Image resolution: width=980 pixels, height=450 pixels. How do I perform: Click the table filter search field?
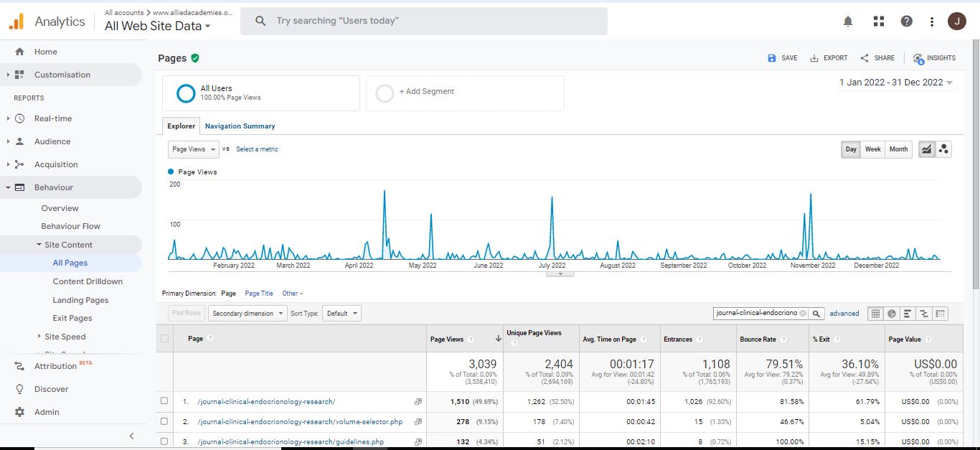point(756,314)
